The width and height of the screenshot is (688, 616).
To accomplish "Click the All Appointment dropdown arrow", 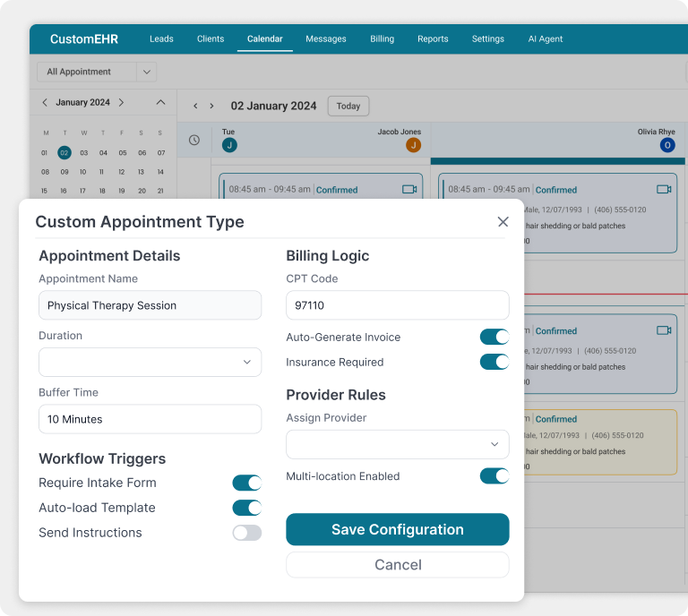I will pos(147,72).
